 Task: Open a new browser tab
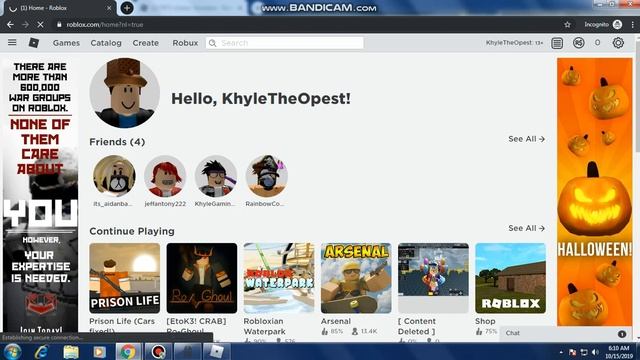[x=127, y=8]
